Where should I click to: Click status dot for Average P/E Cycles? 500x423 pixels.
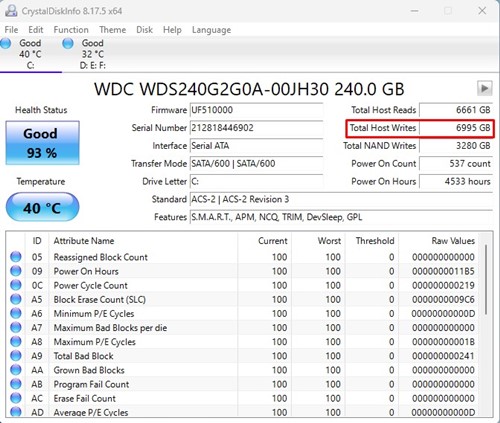[16, 412]
